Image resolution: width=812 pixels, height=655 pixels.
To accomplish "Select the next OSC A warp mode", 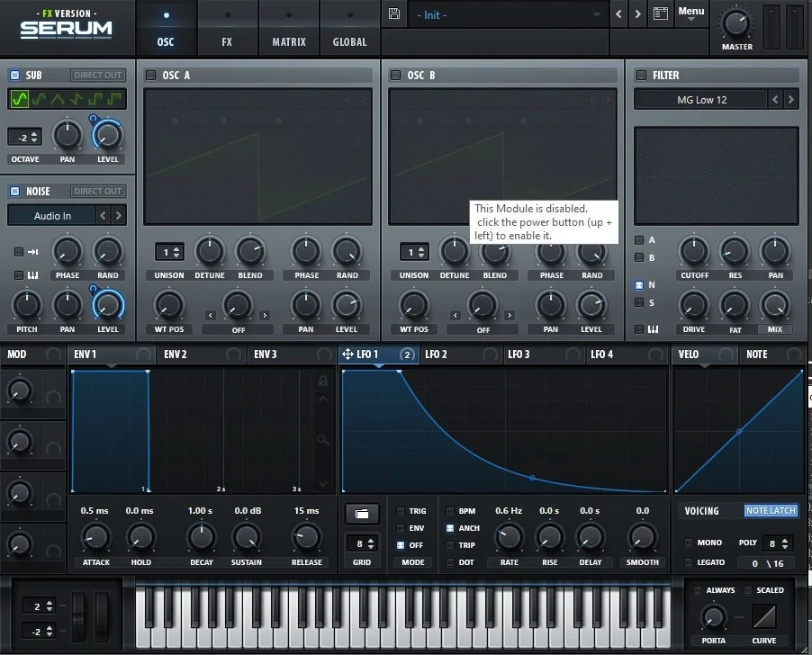I will (x=265, y=315).
